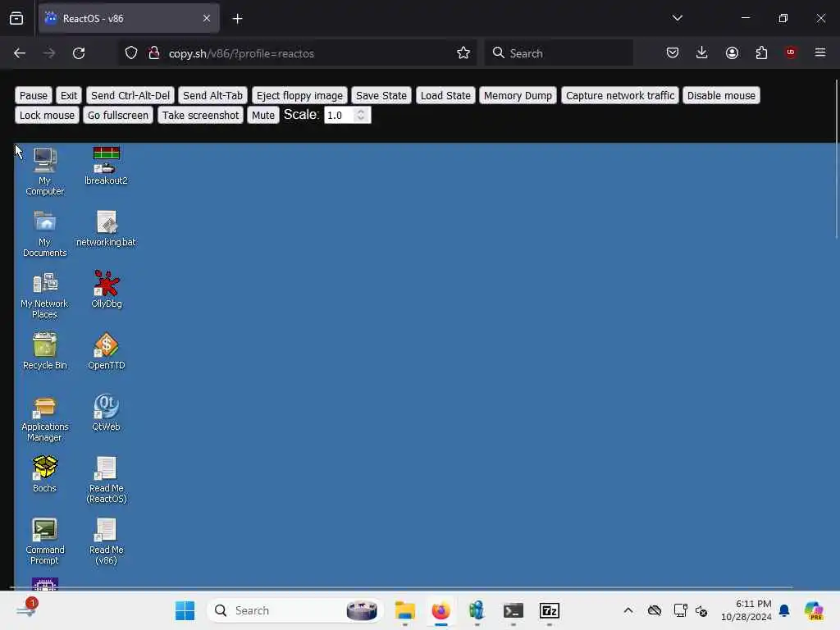Open the My Computer desktop icon
Image resolution: width=840 pixels, height=630 pixels.
(x=44, y=171)
